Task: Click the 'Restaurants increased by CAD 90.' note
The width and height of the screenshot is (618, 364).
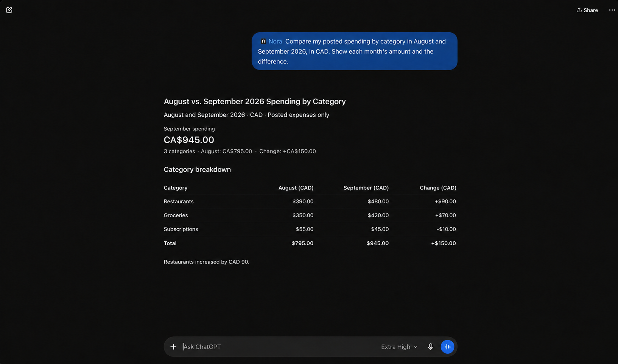Action: [206, 262]
